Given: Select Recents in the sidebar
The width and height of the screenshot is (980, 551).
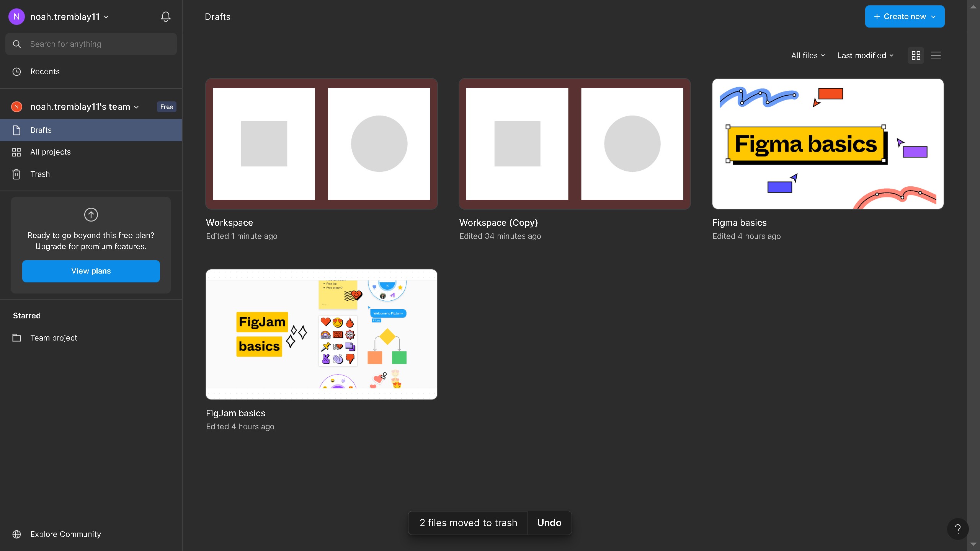Looking at the screenshot, I should coord(45,72).
